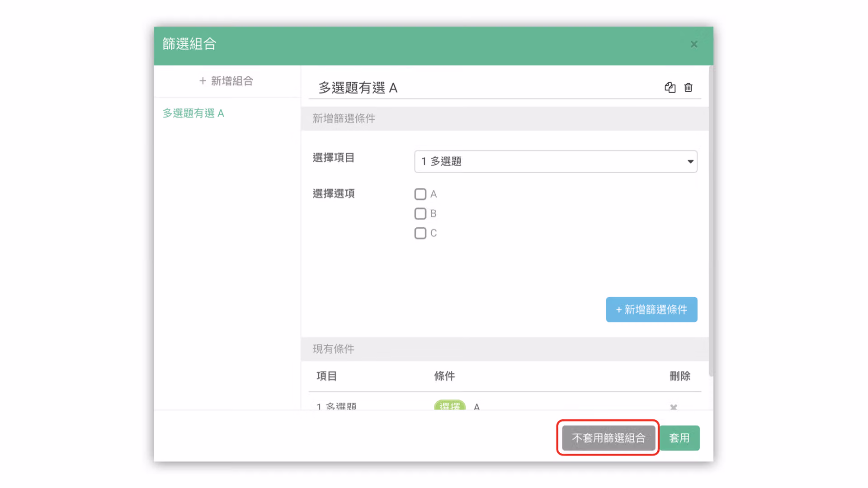Click the 條件 column header

[x=444, y=376]
